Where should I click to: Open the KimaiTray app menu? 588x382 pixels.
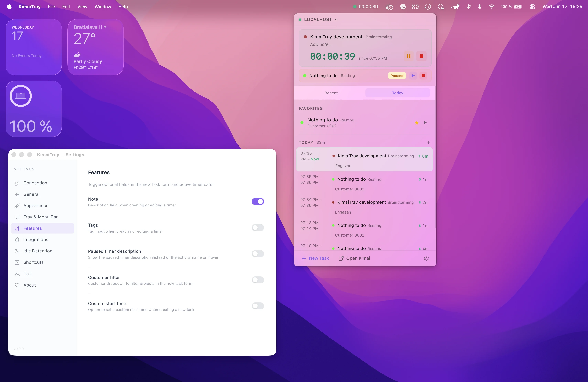(29, 7)
